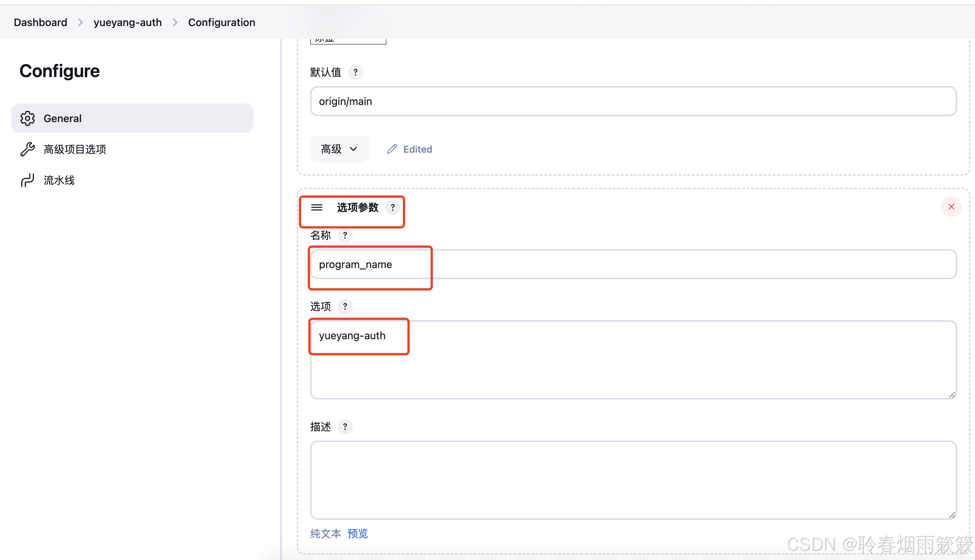Grab the drag handle of 选项参数
975x560 pixels.
tap(316, 208)
